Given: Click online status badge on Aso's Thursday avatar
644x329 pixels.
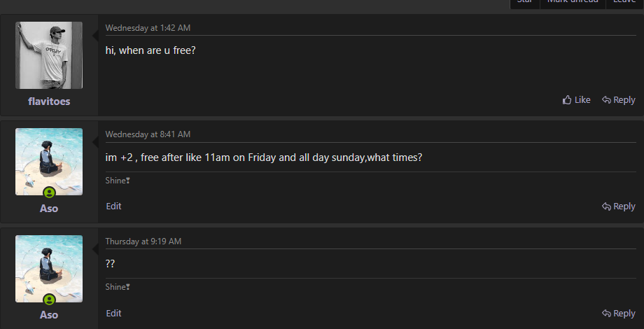Looking at the screenshot, I should (x=49, y=300).
